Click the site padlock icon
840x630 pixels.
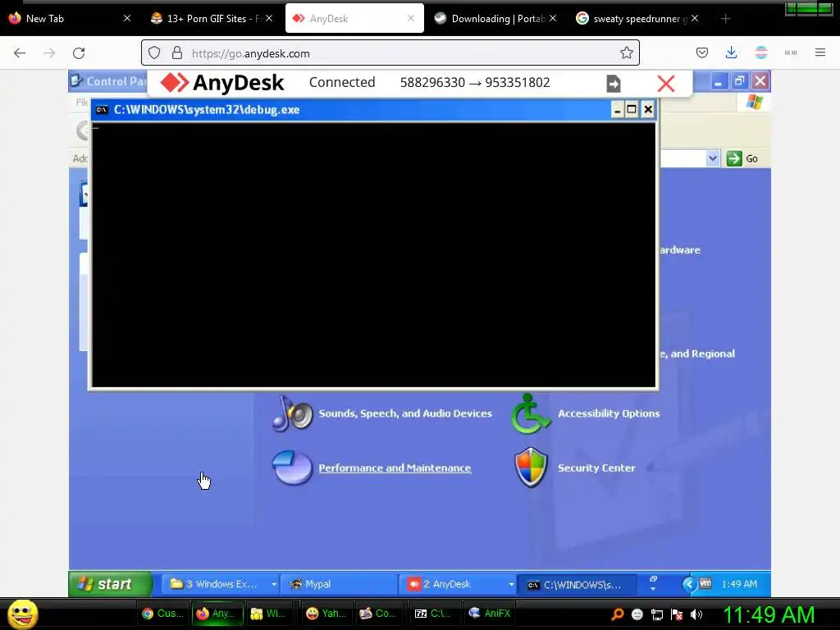(x=177, y=53)
